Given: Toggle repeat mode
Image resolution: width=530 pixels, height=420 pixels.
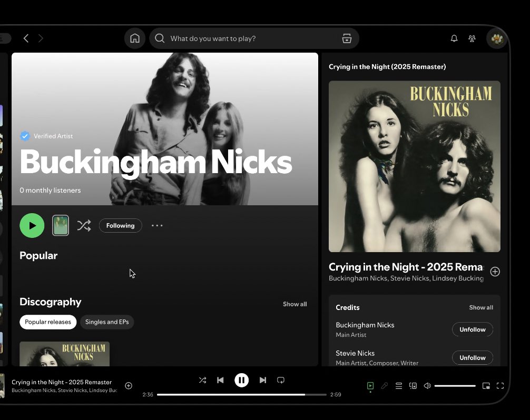Looking at the screenshot, I should point(281,380).
